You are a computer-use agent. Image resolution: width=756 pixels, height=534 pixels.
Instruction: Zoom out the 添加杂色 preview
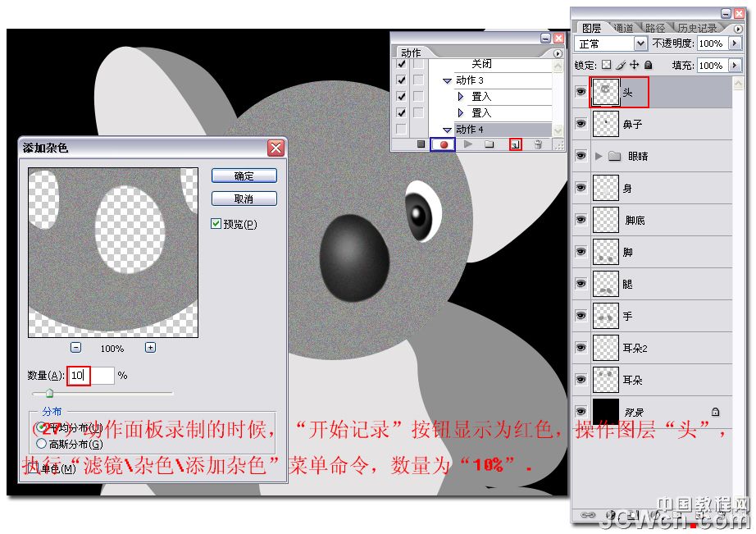(75, 347)
